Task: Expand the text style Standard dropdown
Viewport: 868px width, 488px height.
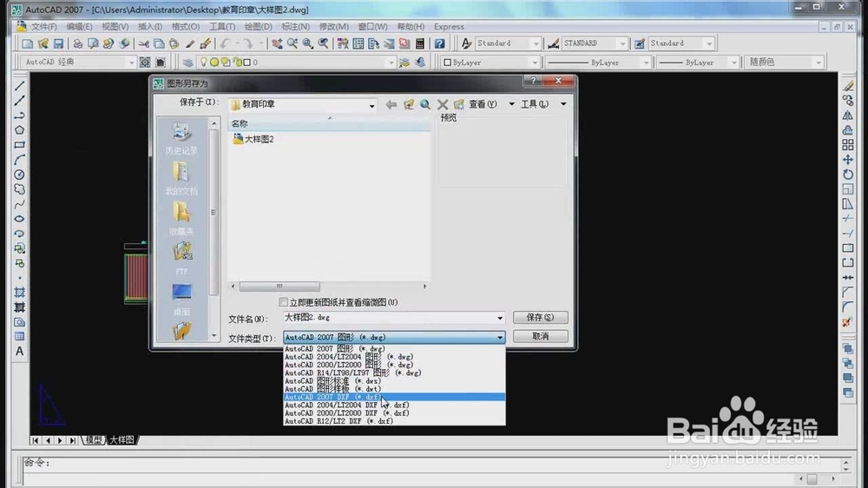Action: click(x=536, y=43)
